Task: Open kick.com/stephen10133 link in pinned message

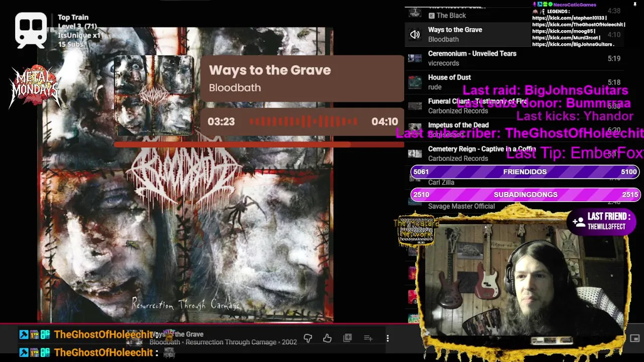Action: (569, 18)
